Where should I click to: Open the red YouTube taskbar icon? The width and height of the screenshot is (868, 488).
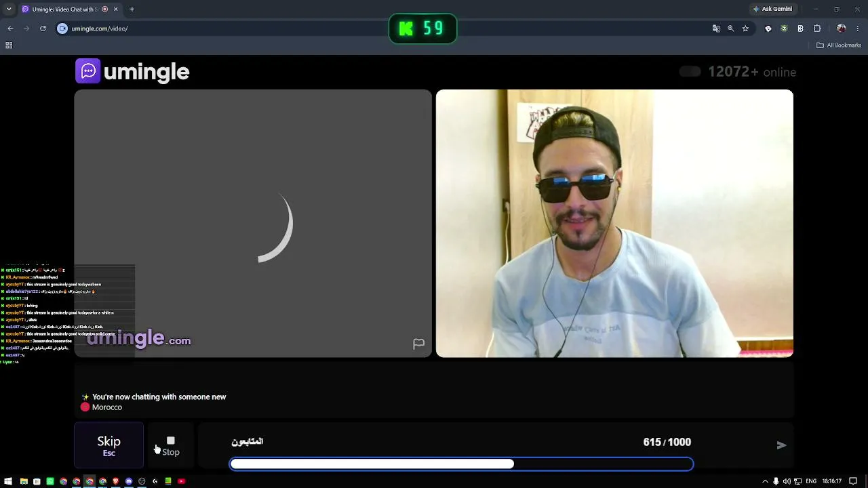181,481
